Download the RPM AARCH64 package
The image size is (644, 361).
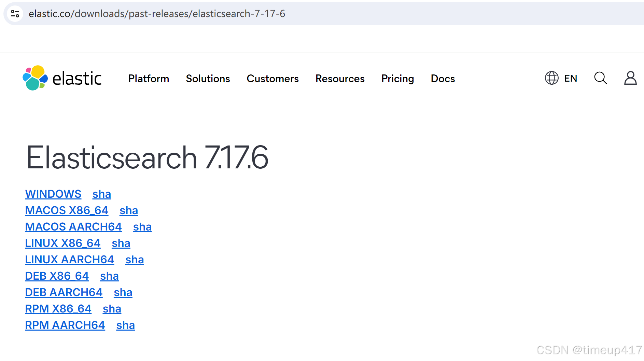pos(65,325)
